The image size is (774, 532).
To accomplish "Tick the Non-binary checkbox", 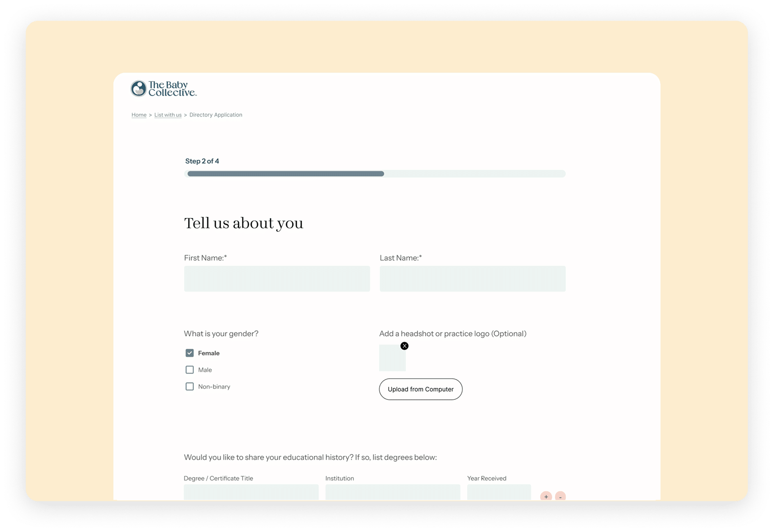I will [x=189, y=387].
